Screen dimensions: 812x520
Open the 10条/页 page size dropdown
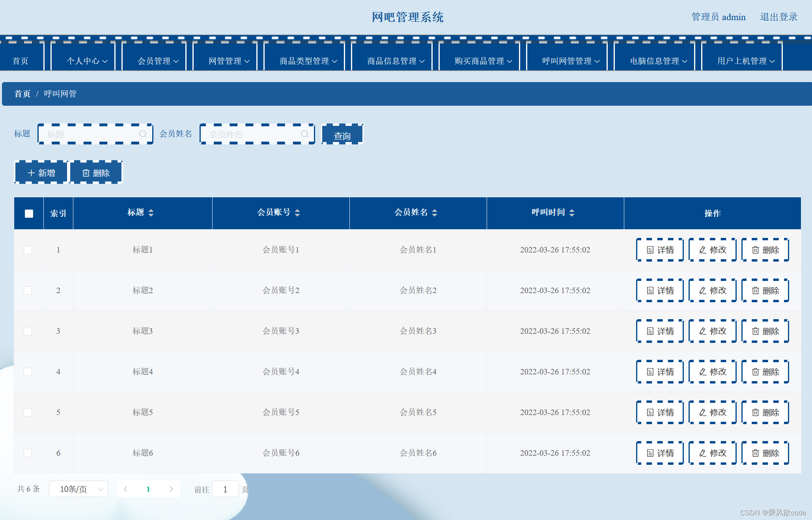78,489
